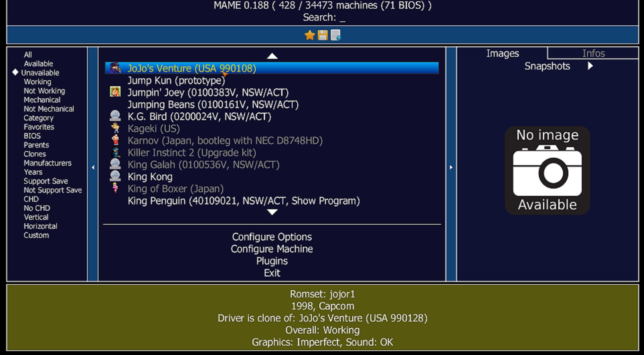Click the Jumpin' Joey game icon
Image resolution: width=644 pixels, height=355 pixels.
(x=115, y=92)
